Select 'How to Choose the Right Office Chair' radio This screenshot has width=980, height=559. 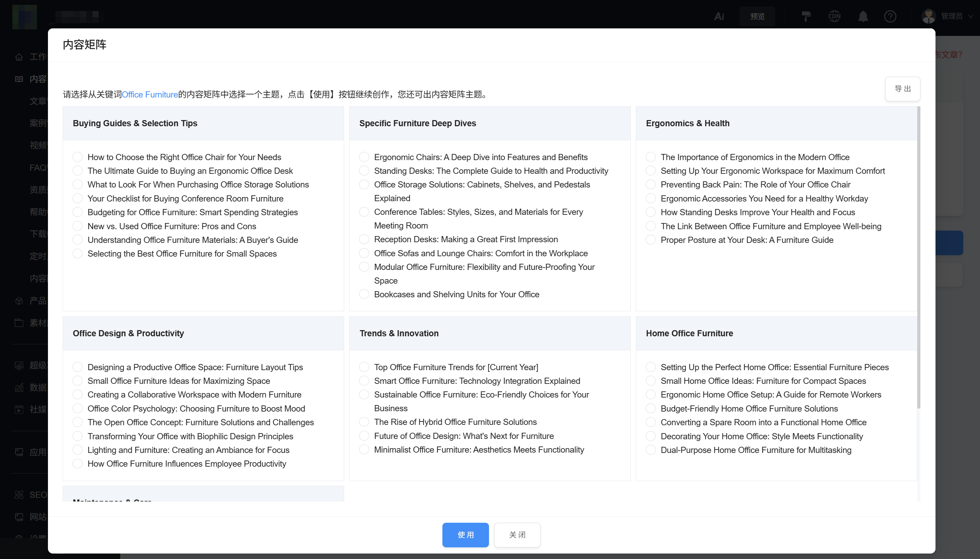click(x=78, y=157)
